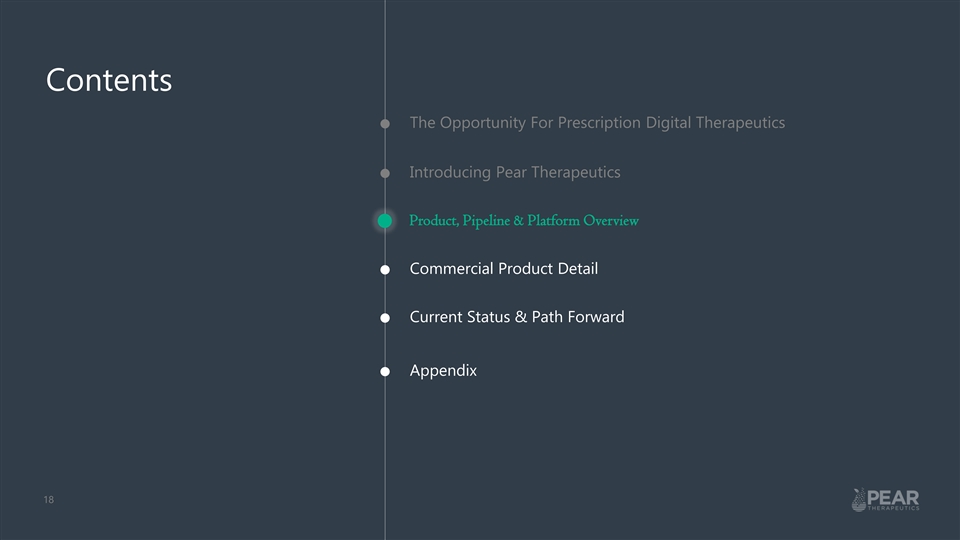Go to Introducing Pear Therapeutics section

point(514,172)
